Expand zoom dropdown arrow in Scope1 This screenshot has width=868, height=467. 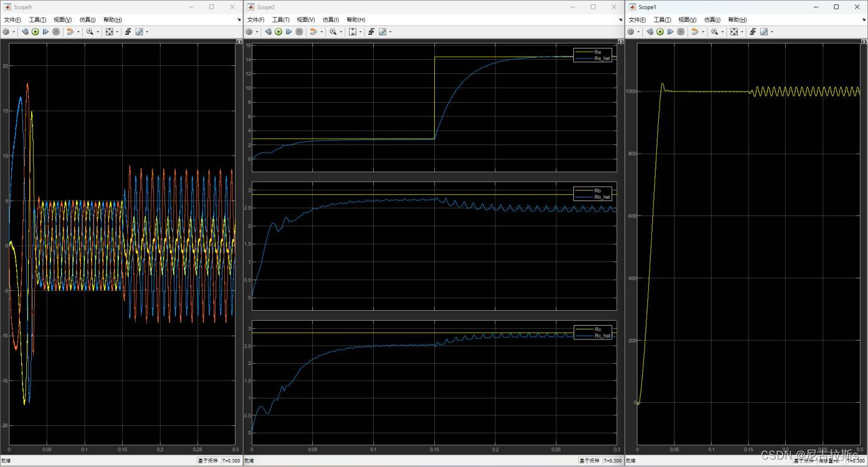pyautogui.click(x=722, y=32)
